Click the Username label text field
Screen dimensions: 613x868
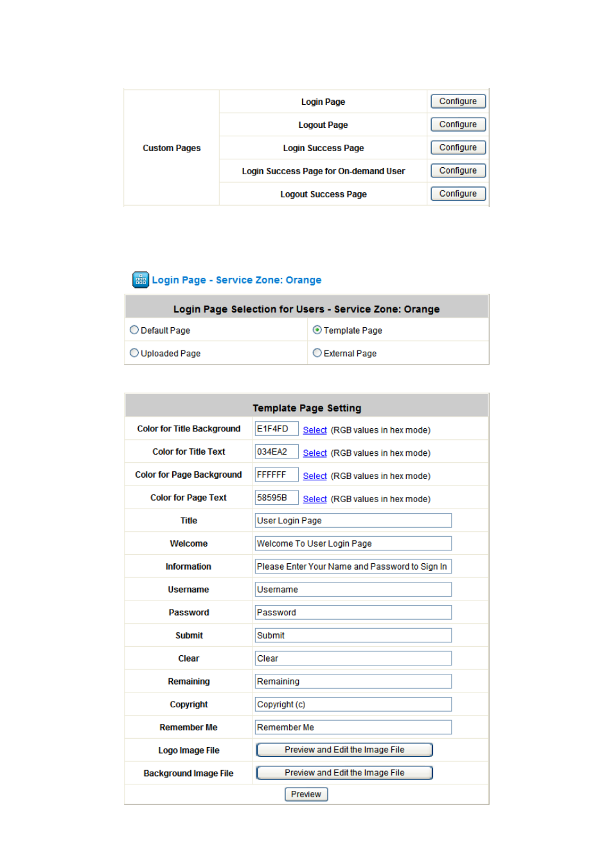point(353,590)
